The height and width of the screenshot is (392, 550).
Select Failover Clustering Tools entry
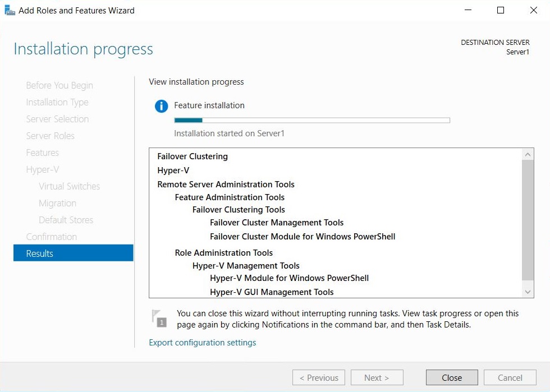pyautogui.click(x=239, y=210)
